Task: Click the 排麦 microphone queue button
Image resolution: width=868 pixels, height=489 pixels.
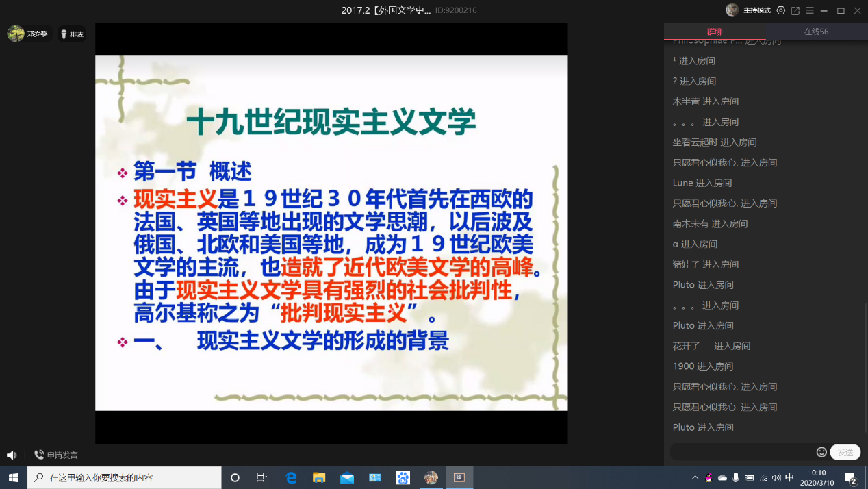Action: click(72, 34)
